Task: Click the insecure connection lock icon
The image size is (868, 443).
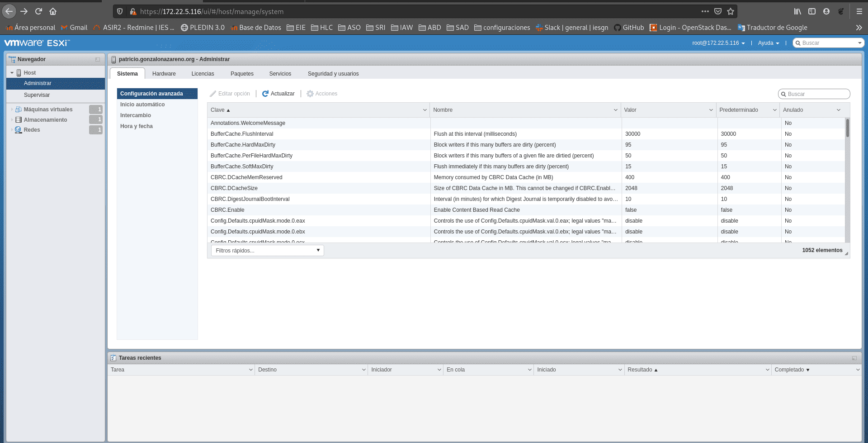Action: click(x=133, y=12)
